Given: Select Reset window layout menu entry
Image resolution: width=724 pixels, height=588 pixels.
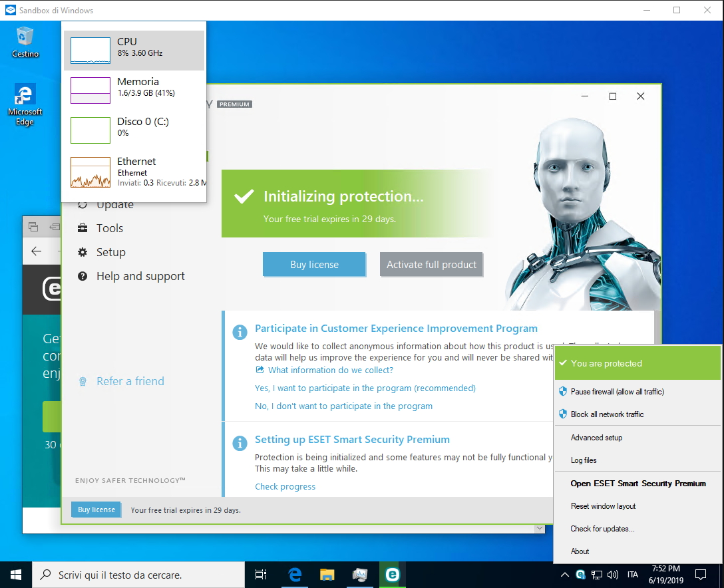Looking at the screenshot, I should (637, 506).
